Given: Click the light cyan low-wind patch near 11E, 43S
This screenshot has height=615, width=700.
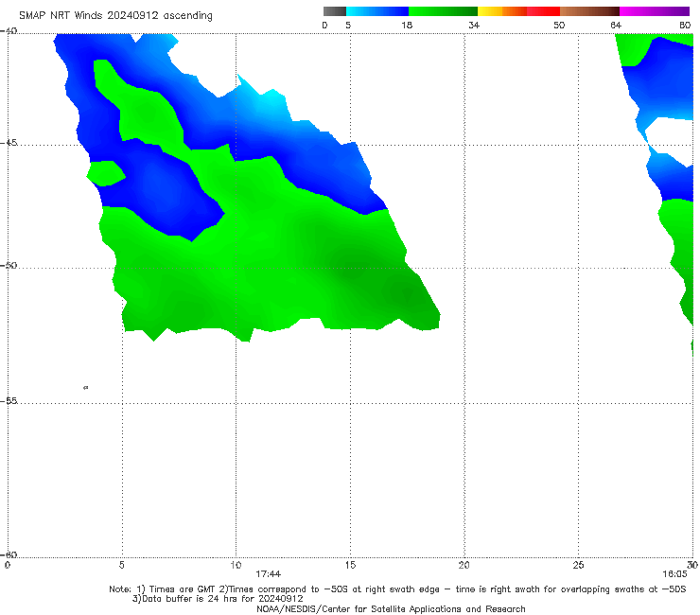Looking at the screenshot, I should [x=271, y=100].
